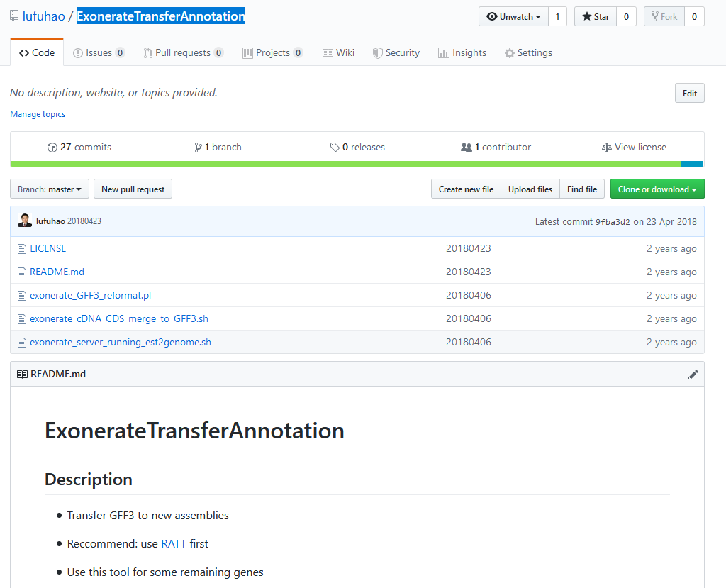Click the book icon in README.md header
Image resolution: width=726 pixels, height=588 pixels.
tap(22, 374)
